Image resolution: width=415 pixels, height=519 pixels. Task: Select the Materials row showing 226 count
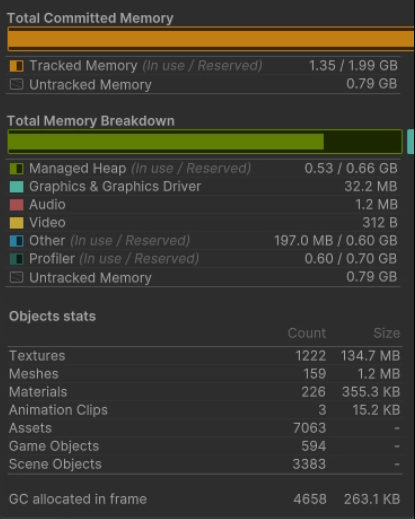pos(204,392)
